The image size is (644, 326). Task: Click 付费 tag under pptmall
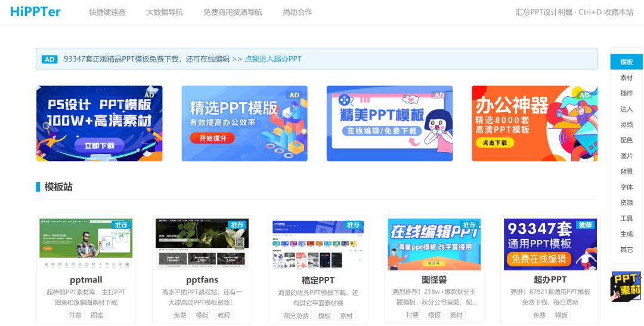[75, 315]
